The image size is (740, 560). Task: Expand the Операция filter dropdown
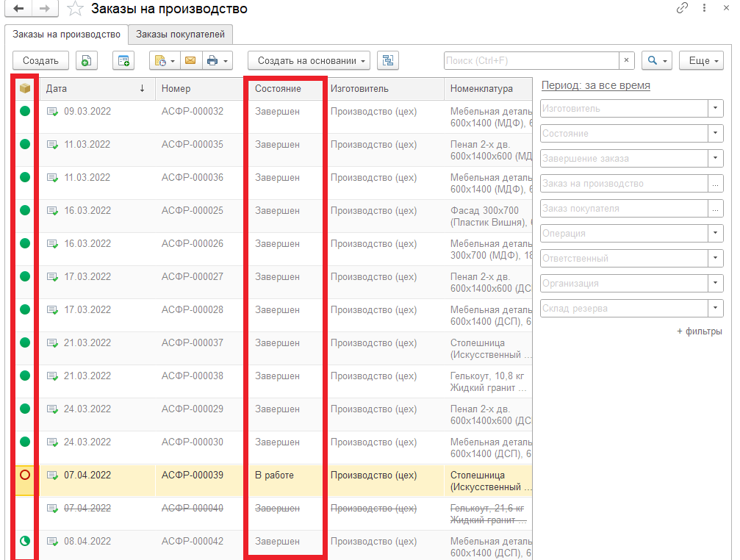coord(716,233)
